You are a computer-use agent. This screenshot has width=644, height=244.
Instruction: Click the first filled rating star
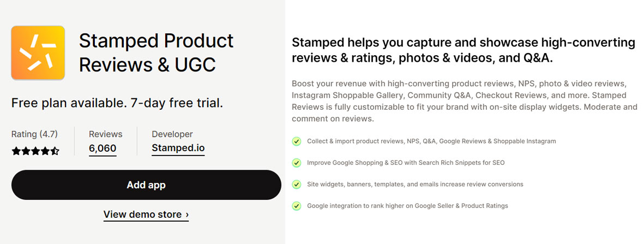click(16, 151)
